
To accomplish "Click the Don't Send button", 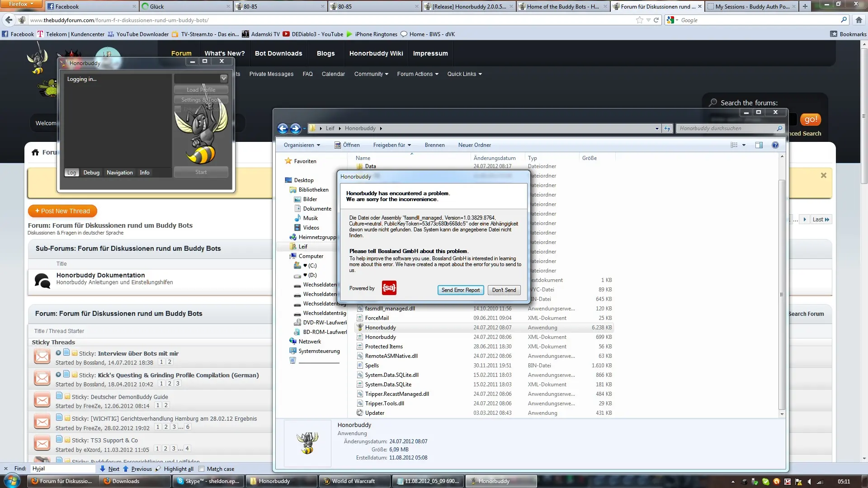I will pyautogui.click(x=504, y=290).
